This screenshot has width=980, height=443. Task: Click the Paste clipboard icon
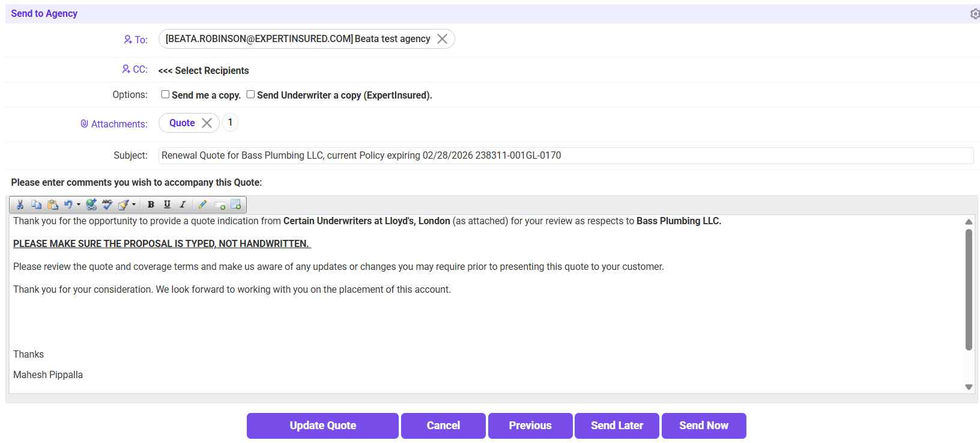click(x=53, y=205)
